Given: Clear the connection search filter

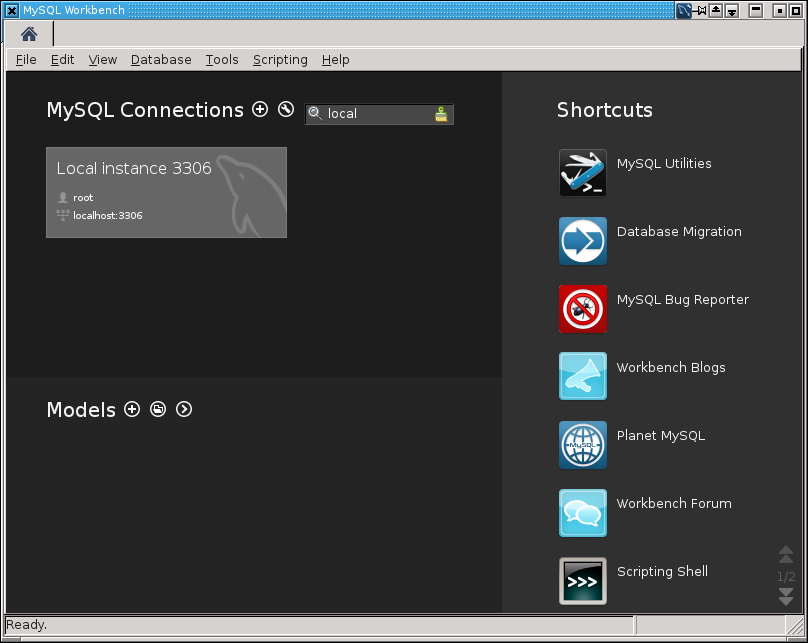Looking at the screenshot, I should [x=441, y=114].
